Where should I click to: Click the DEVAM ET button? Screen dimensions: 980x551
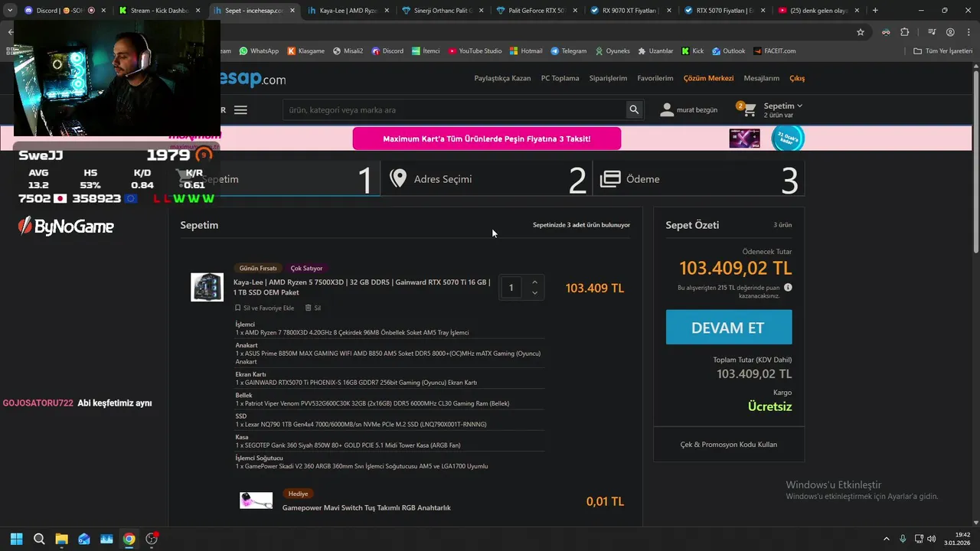point(729,328)
